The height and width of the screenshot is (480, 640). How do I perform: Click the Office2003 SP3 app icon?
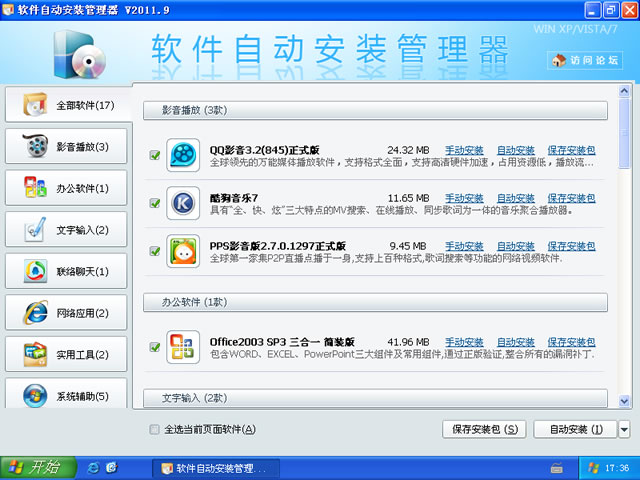183,347
